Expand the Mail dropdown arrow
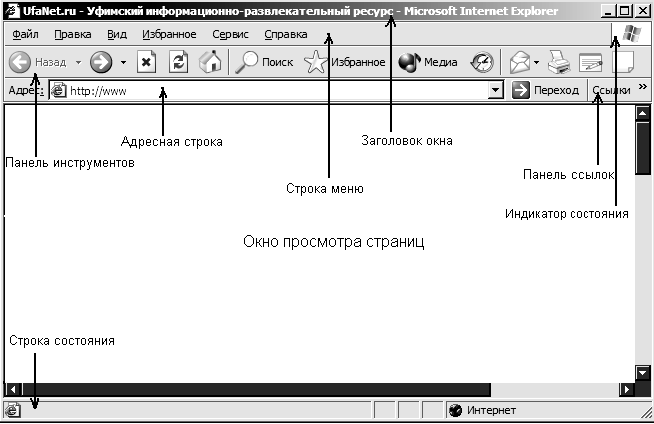The width and height of the screenshot is (654, 424). pos(536,63)
